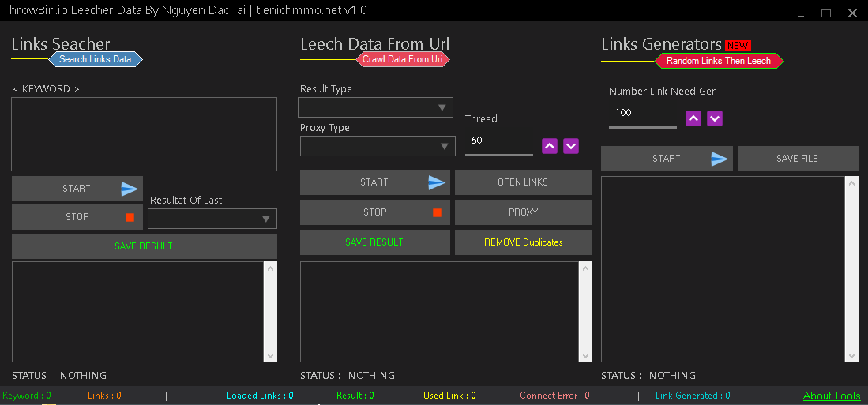868x405 pixels.
Task: Click 'Keyword : 0' in status bar
Action: point(27,396)
